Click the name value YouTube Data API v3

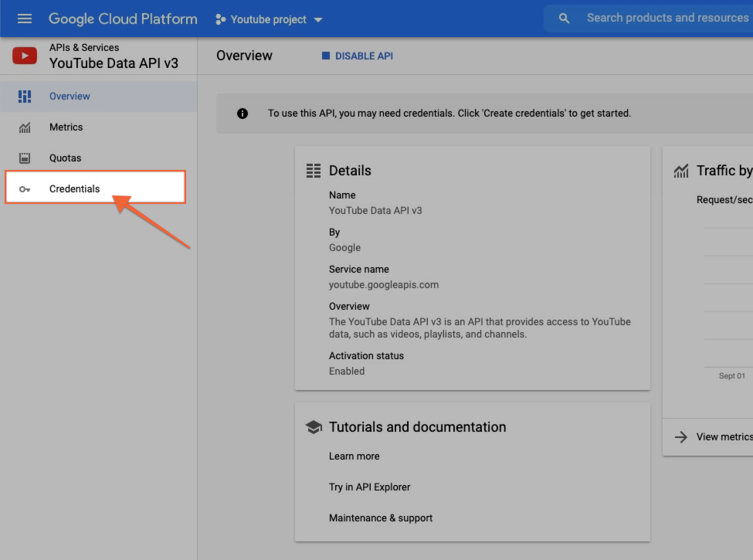[x=375, y=210]
